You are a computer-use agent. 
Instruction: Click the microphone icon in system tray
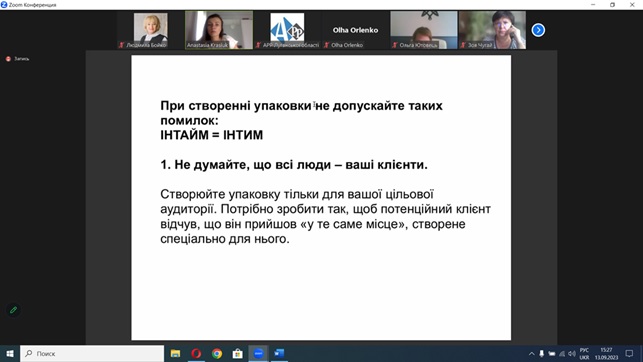point(541,353)
